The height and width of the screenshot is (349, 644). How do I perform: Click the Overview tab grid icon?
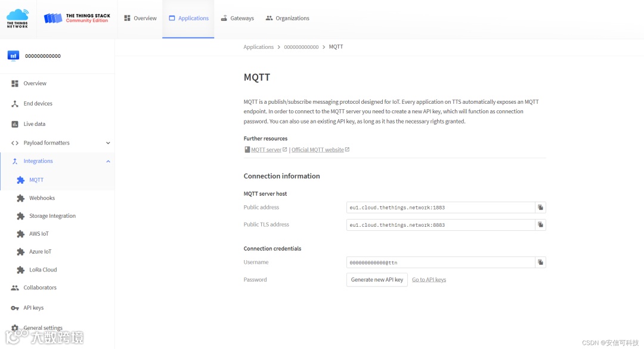point(128,18)
